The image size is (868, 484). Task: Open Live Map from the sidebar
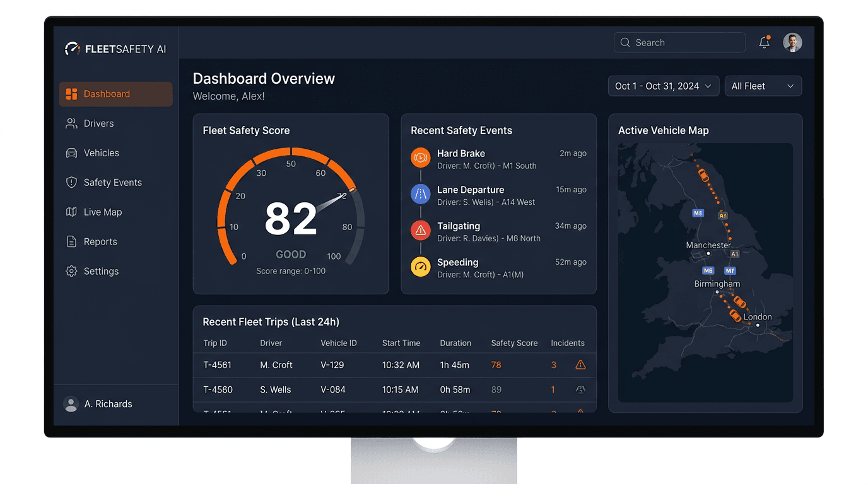coord(102,212)
